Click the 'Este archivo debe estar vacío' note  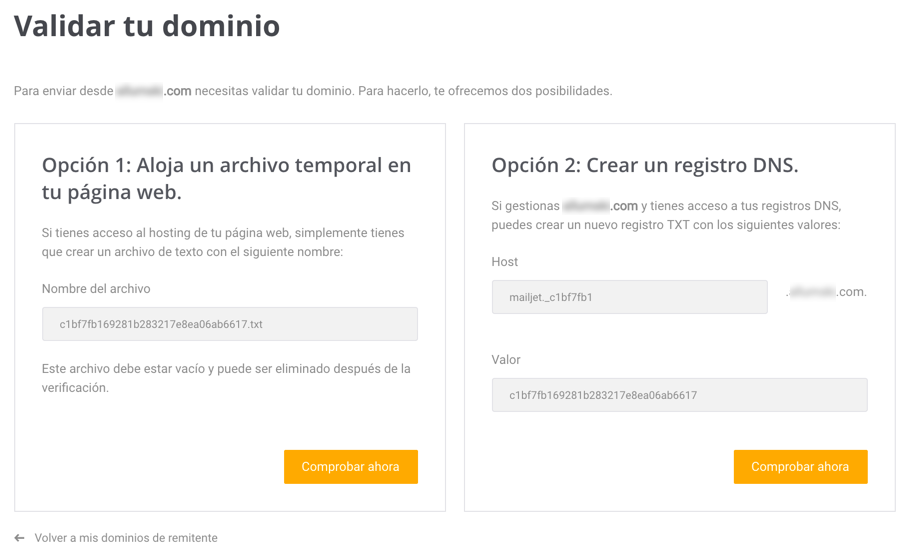pos(226,378)
